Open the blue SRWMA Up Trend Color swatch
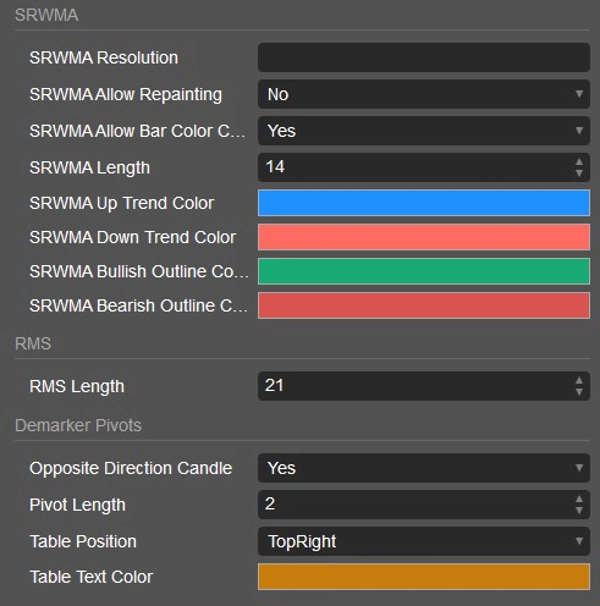Image resolution: width=600 pixels, height=606 pixels. point(423,203)
